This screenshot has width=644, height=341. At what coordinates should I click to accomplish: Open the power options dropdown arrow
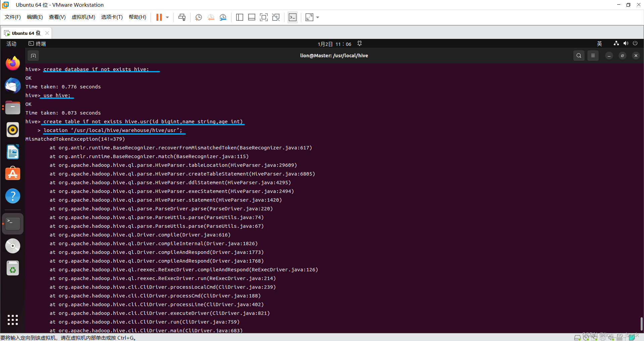[x=167, y=17]
